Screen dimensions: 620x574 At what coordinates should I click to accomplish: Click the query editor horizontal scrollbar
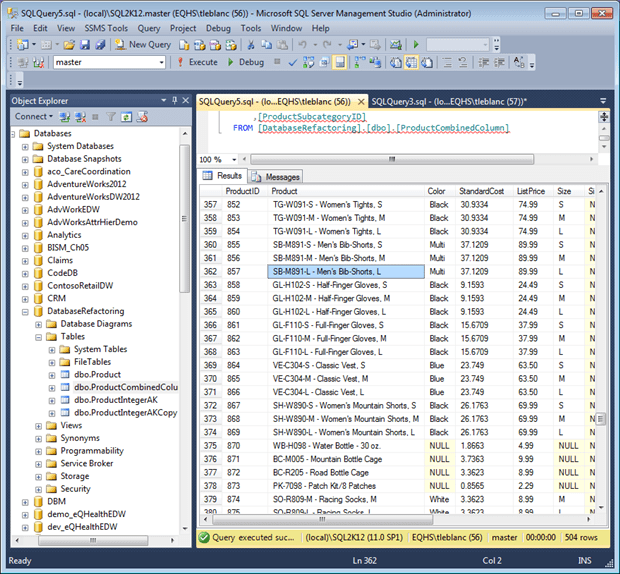[x=392, y=159]
